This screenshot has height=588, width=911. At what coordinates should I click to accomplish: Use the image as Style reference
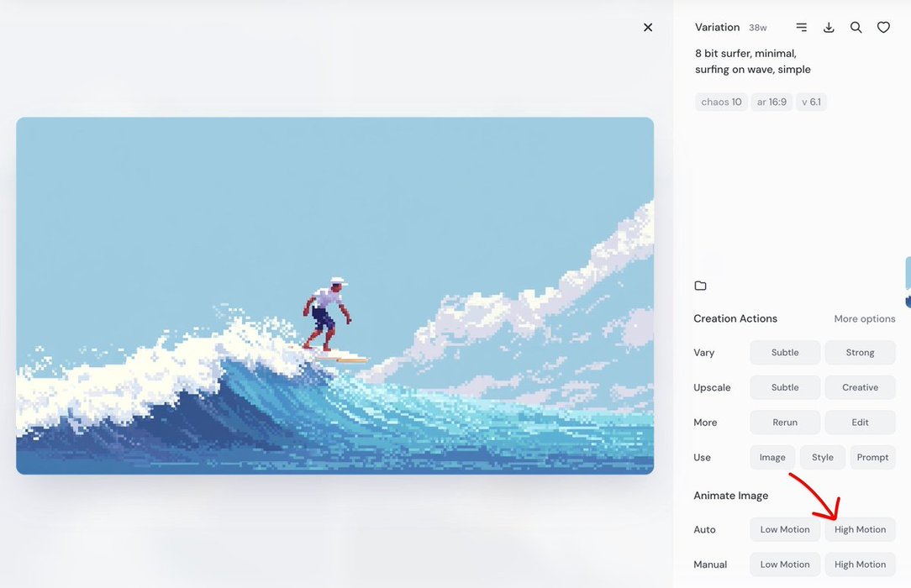822,458
